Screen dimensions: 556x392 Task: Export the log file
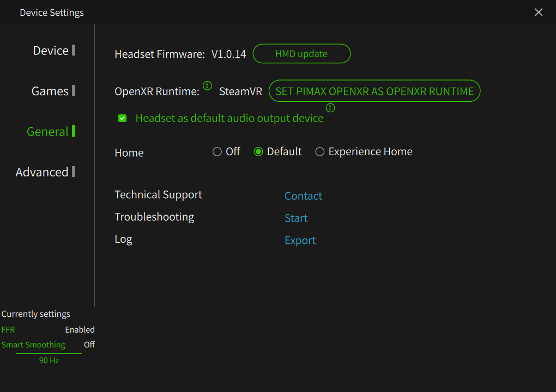(x=300, y=241)
